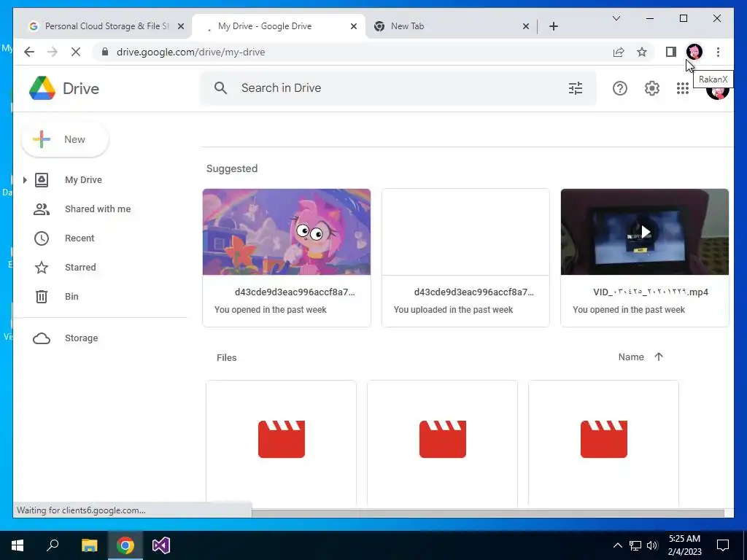
Task: Open Chrome three-dot menu
Action: 718,52
